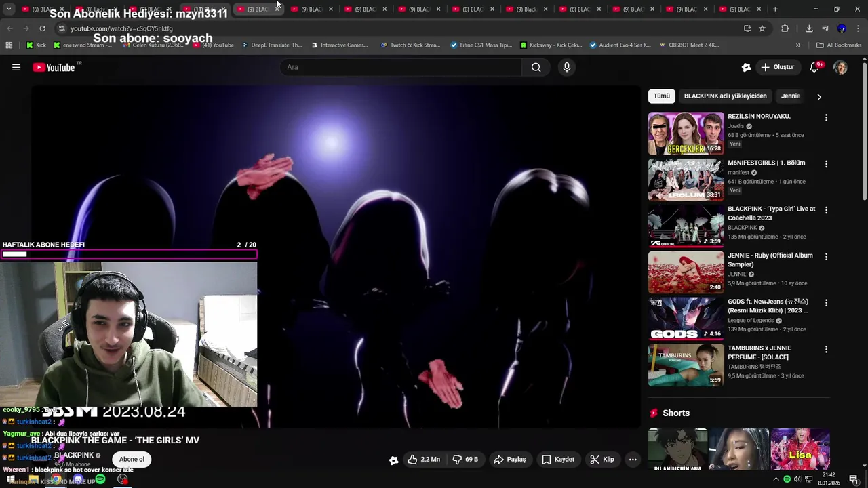Open M6NIFESTGIRLS 1. Bölüm thumbnail
Viewport: 868px width, 488px height.
click(x=686, y=180)
